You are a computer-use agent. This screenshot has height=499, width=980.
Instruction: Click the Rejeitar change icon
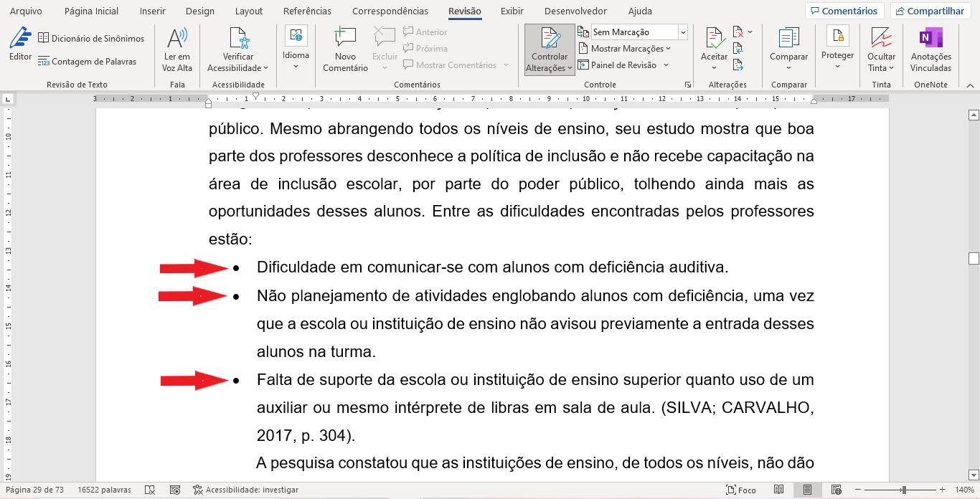click(x=738, y=32)
